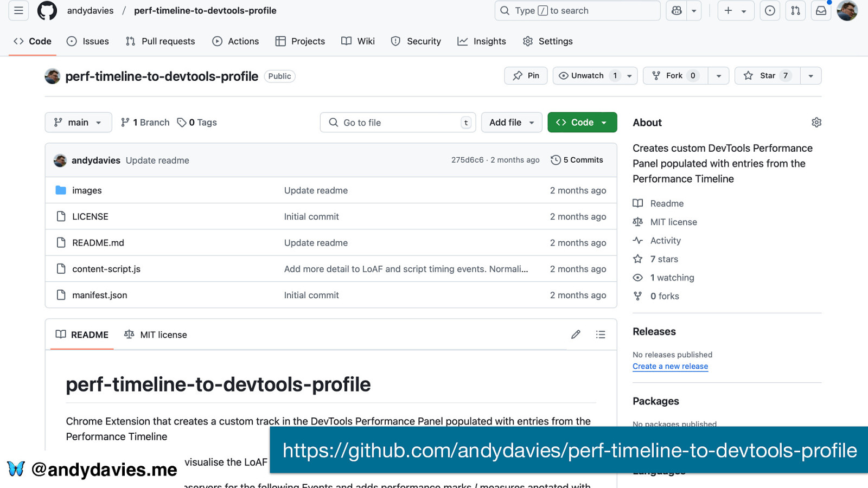Open the green Code clone dropdown
This screenshot has width=868, height=488.
click(582, 123)
